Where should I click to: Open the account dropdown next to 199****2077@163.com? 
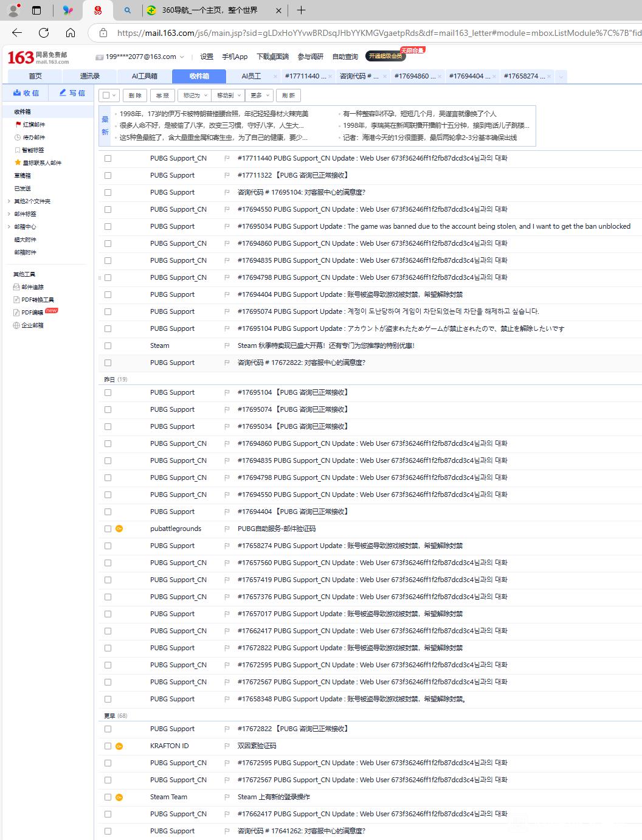click(181, 57)
